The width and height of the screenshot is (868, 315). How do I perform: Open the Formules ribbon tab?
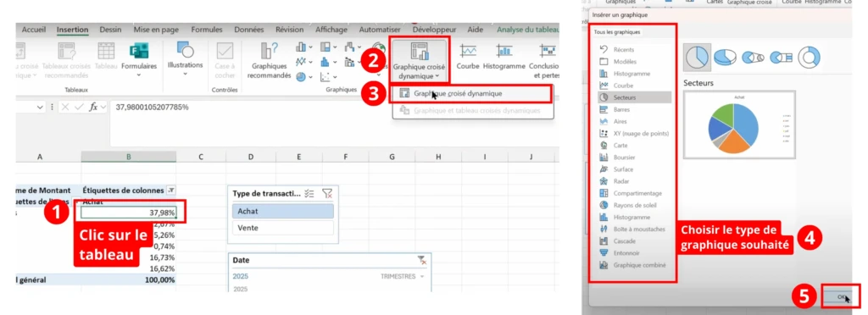207,30
